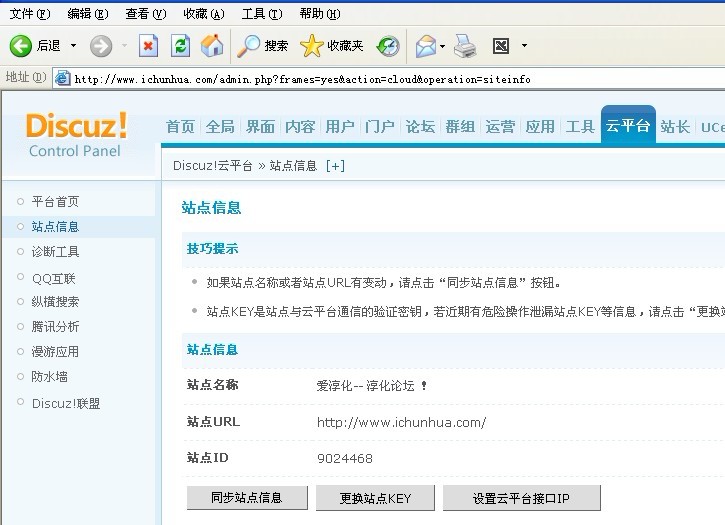Switch to the 首页 tab
Image resolution: width=725 pixels, height=525 pixels.
[180, 126]
